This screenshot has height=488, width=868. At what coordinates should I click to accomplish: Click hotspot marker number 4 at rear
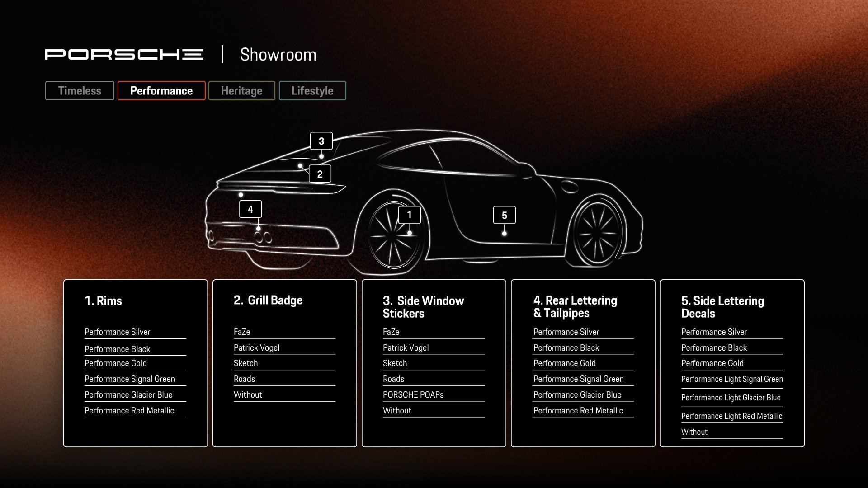pyautogui.click(x=250, y=209)
